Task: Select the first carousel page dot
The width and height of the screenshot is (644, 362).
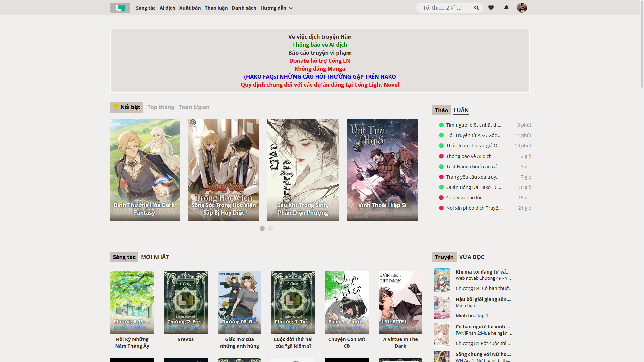Action: coord(262,228)
